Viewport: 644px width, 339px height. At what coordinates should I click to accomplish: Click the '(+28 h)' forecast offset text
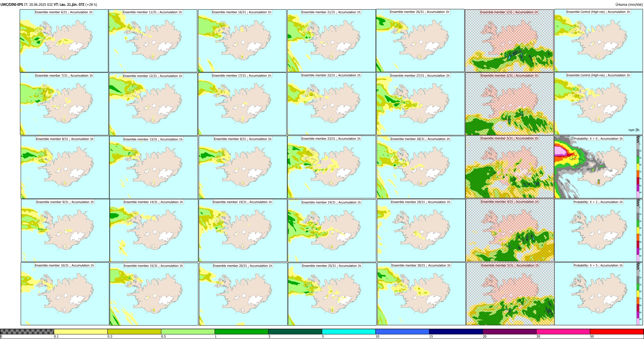pos(91,5)
